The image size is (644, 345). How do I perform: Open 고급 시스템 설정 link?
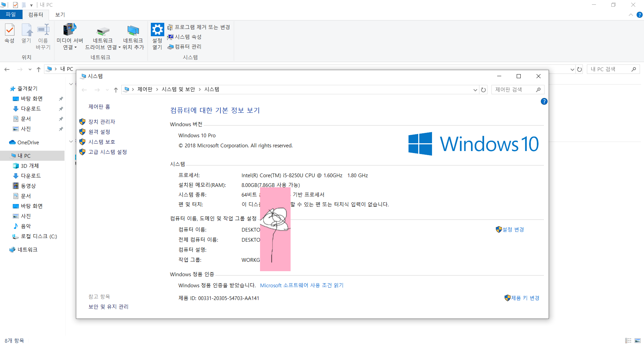point(108,152)
